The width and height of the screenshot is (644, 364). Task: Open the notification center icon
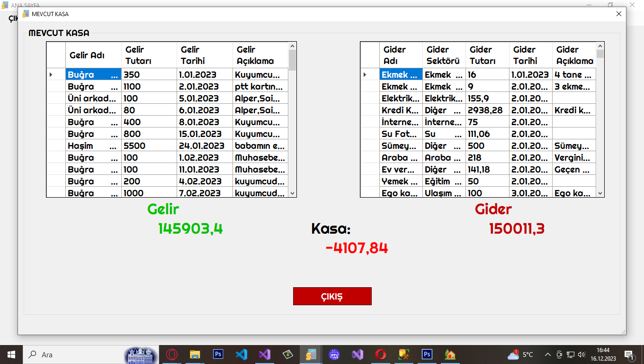coord(629,355)
